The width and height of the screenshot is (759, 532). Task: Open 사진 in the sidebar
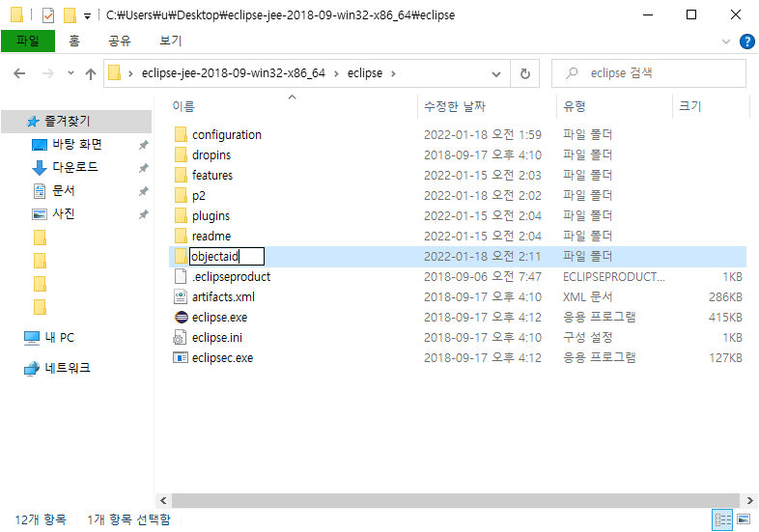tap(64, 214)
